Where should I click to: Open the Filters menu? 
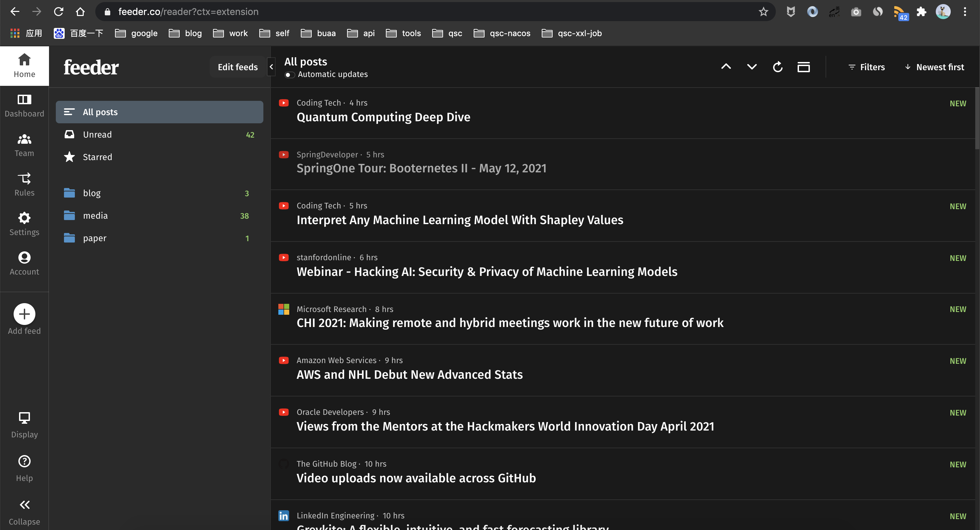click(866, 67)
